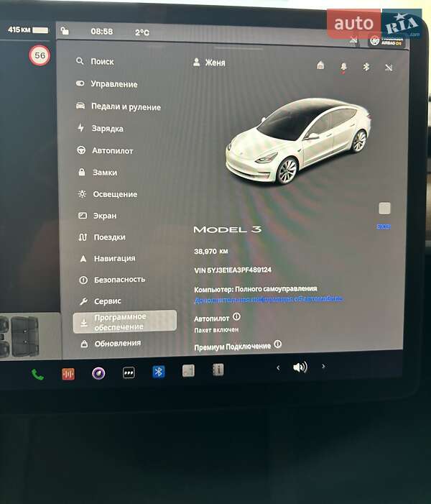Image resolution: width=431 pixels, height=504 pixels.
Task: Tap the VIN 5YJ3E1EA3PF489124 text
Action: pyautogui.click(x=233, y=270)
